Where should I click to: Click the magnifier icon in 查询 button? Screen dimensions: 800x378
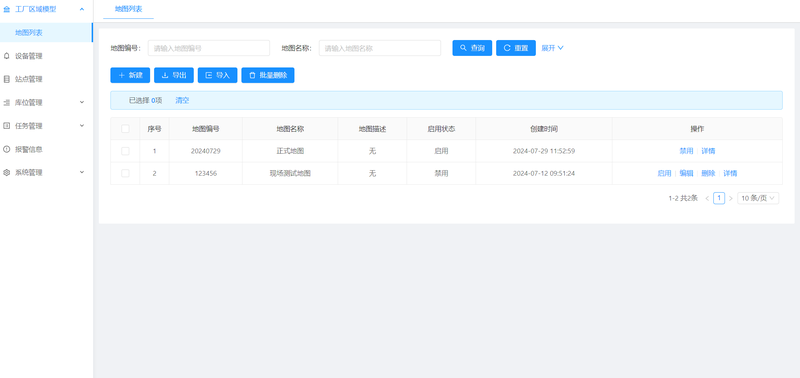tap(463, 48)
